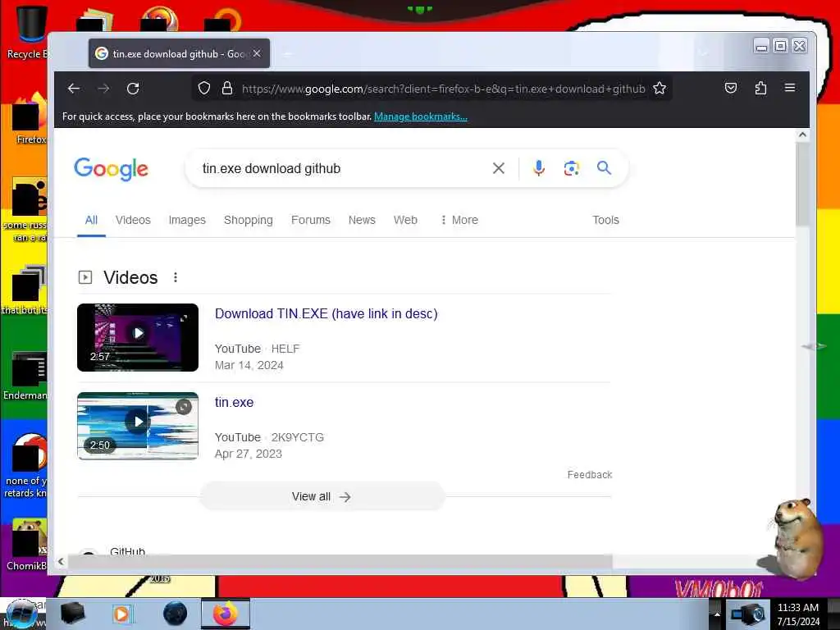Switch to the Images search tab
The height and width of the screenshot is (630, 840).
(187, 220)
